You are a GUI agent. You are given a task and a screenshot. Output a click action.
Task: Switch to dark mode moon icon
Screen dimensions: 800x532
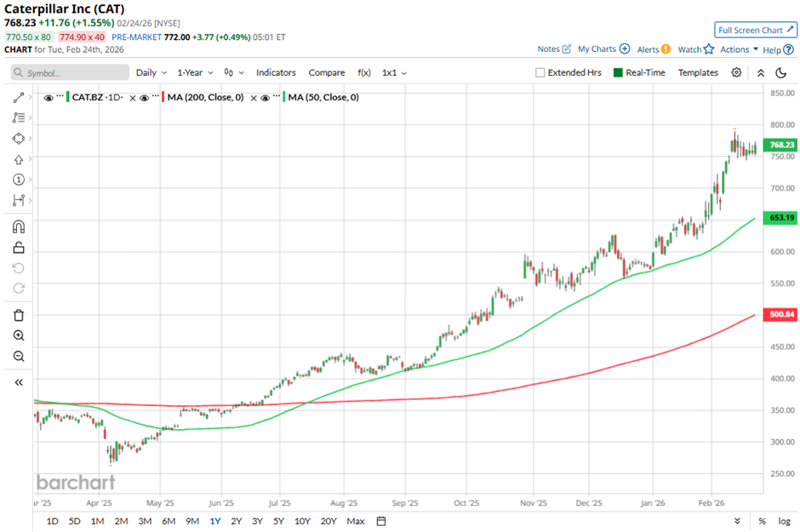(x=781, y=72)
